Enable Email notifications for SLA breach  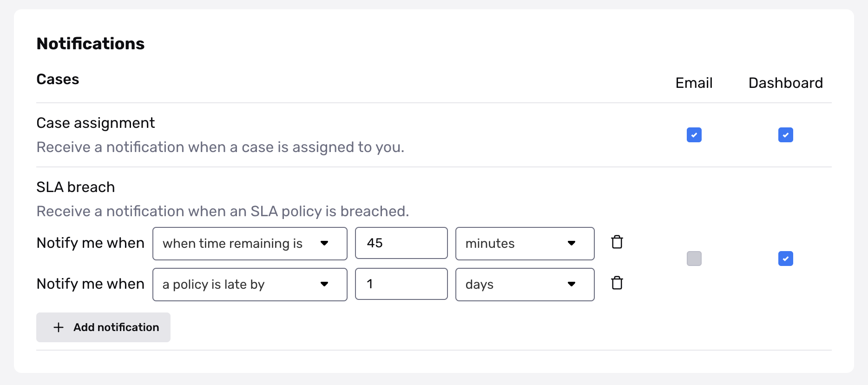pos(694,259)
